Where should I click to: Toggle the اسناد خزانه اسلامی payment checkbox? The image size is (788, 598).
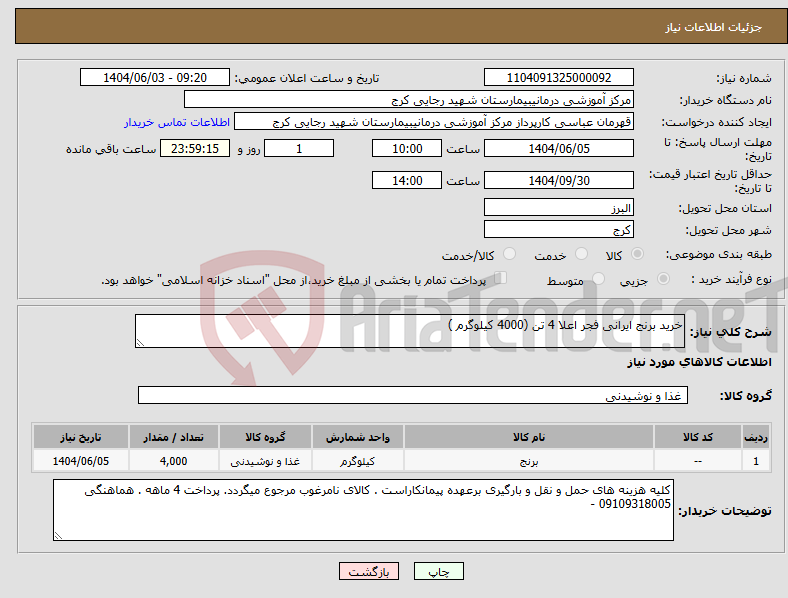click(x=501, y=278)
